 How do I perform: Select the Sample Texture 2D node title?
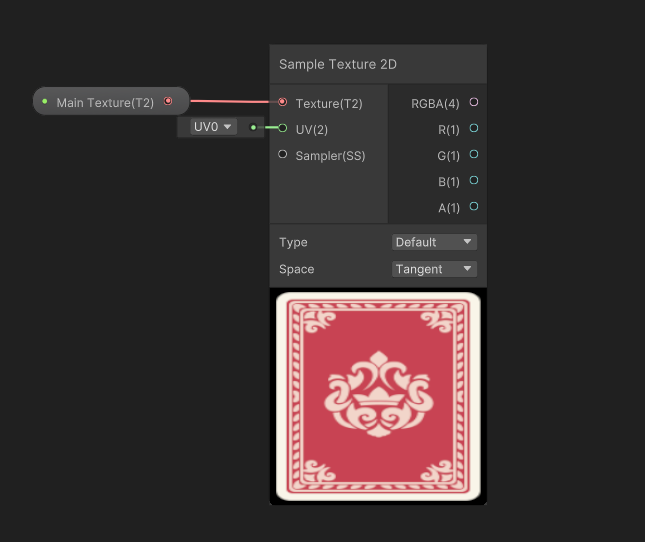coord(338,64)
